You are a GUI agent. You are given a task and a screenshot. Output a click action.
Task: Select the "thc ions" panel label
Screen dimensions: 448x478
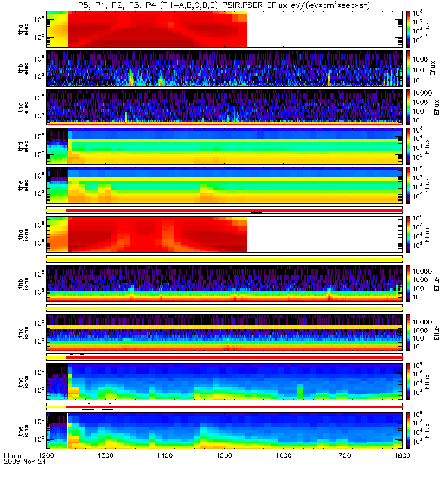click(23, 332)
